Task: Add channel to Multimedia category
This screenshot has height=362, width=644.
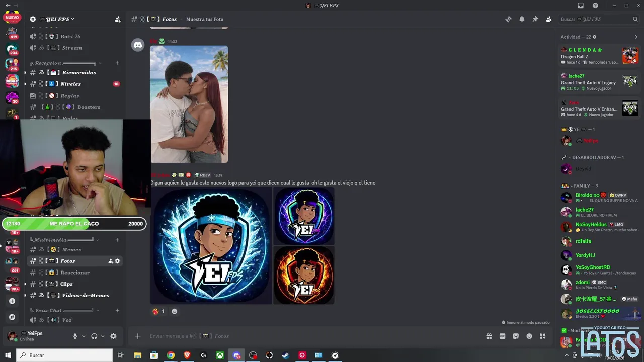Action: (x=117, y=240)
